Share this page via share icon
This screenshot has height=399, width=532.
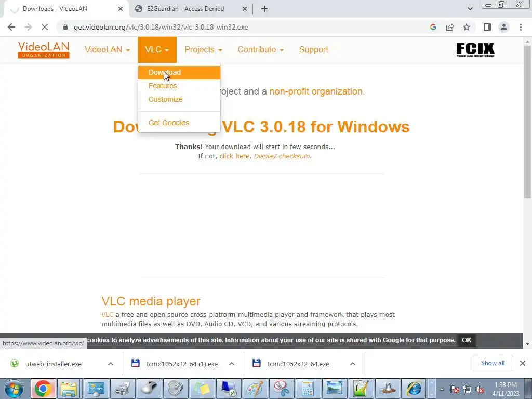pyautogui.click(x=450, y=27)
